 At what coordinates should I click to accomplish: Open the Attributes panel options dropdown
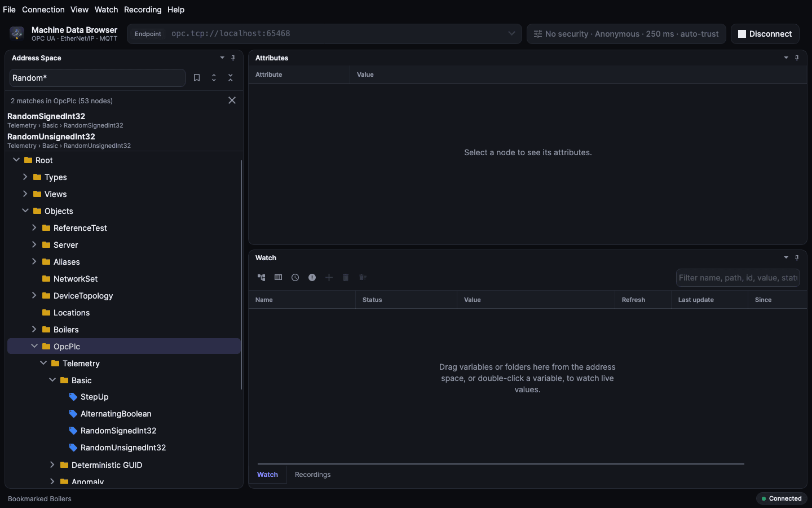pos(786,58)
